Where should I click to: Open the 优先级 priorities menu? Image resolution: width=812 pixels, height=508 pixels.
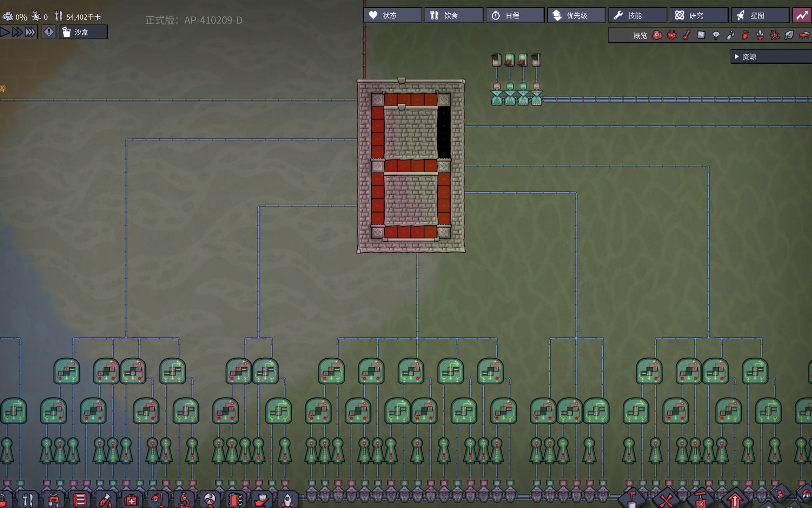pyautogui.click(x=576, y=15)
